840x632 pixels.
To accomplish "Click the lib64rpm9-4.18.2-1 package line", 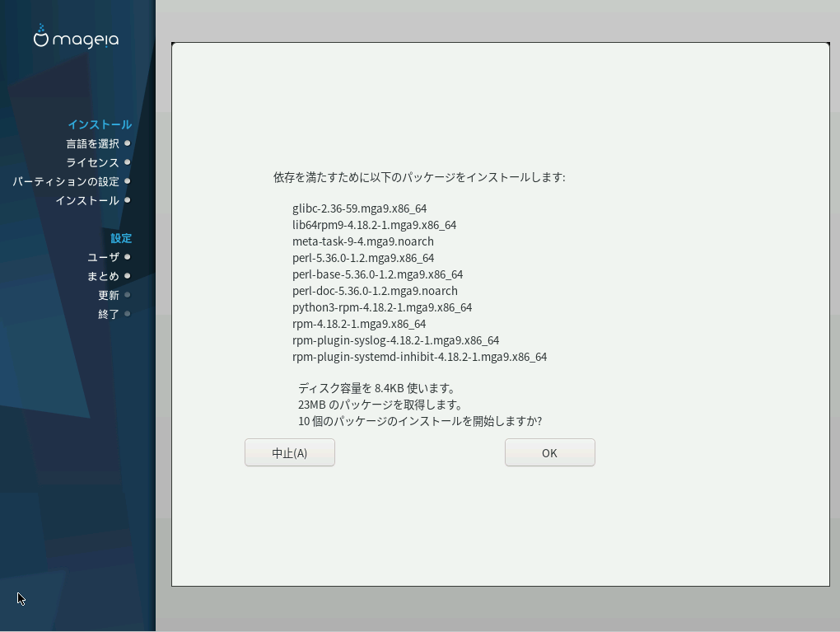I will coord(374,225).
